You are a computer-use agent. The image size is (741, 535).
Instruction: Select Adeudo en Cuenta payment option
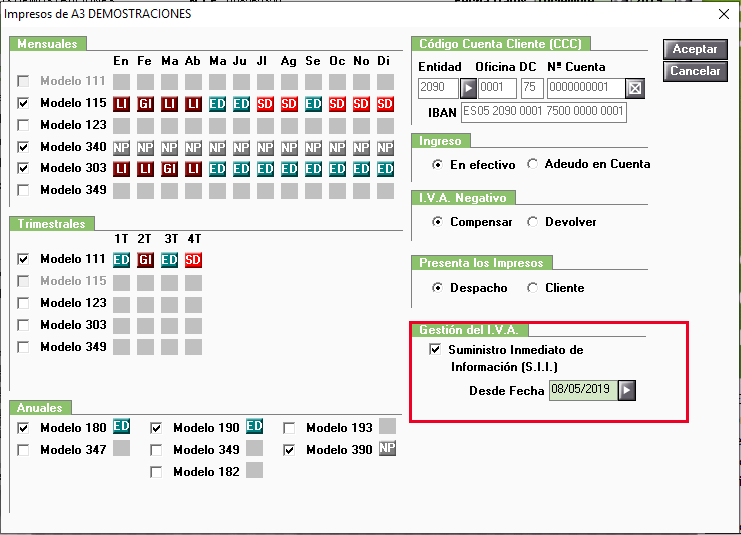pos(533,164)
